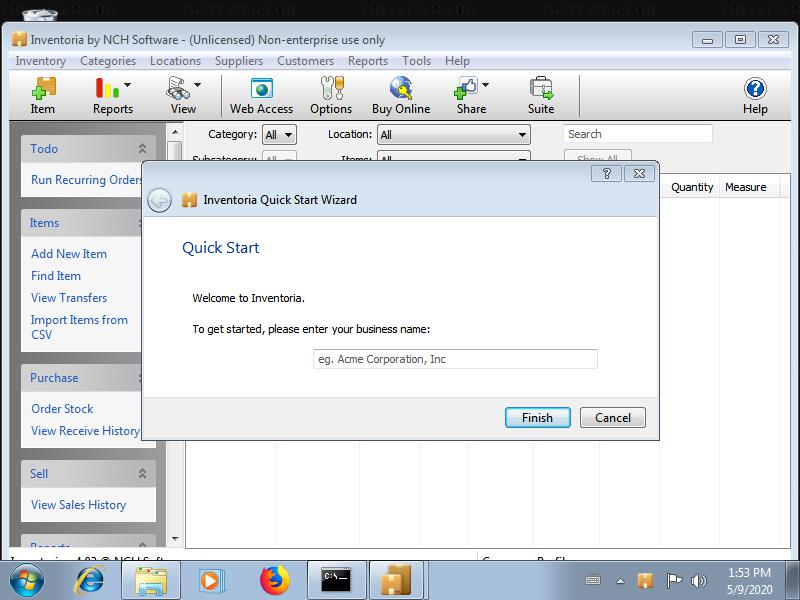Image resolution: width=800 pixels, height=600 pixels.
Task: Open the Customers menu
Action: (306, 61)
